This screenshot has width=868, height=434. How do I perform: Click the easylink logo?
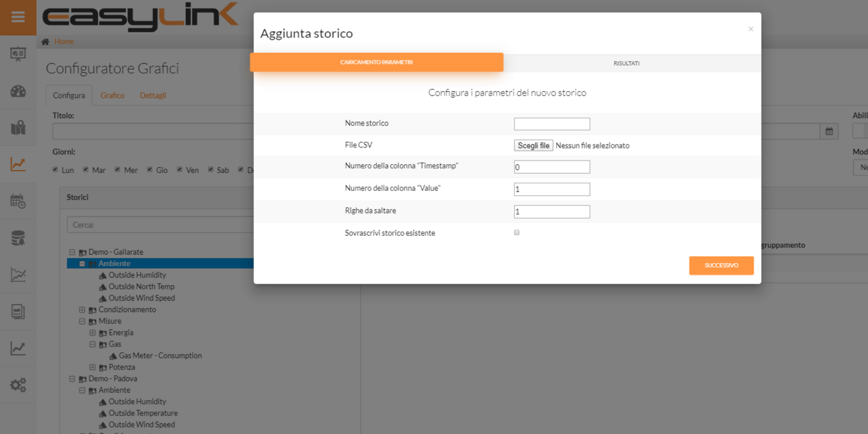point(141,17)
